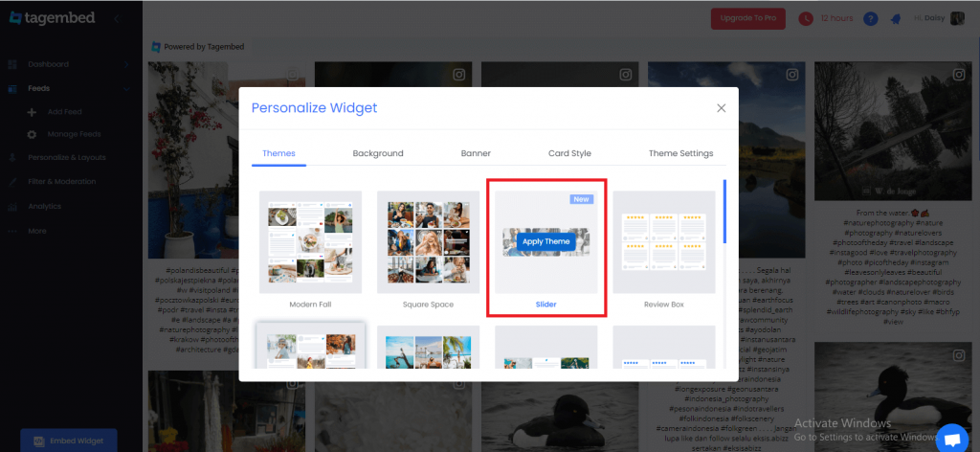980x452 pixels.
Task: Select Manage Feeds in sidebar
Action: coord(75,134)
